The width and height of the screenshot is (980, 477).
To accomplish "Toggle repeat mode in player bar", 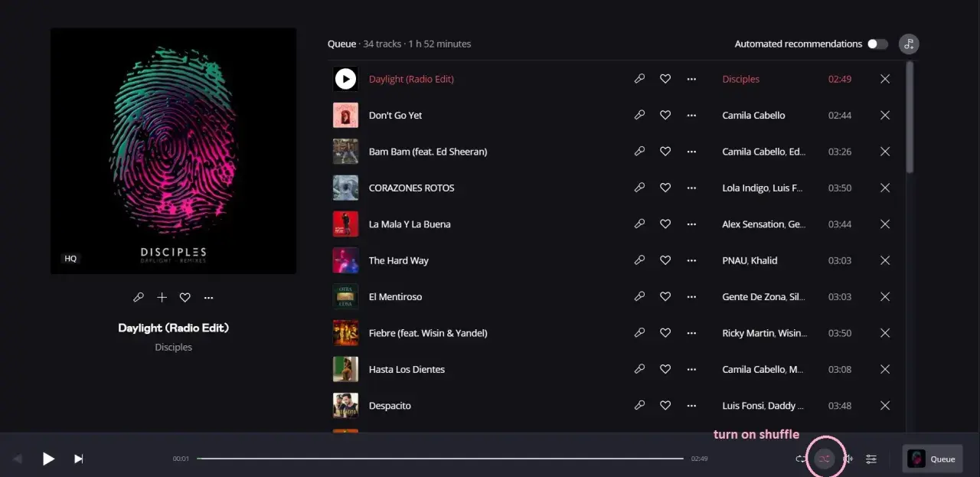I will click(x=800, y=459).
